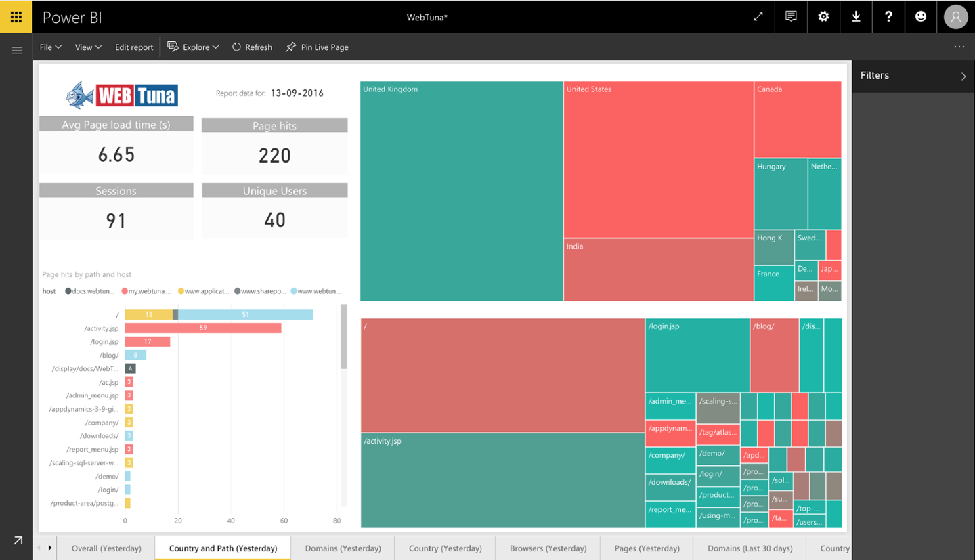Open user account avatar
This screenshot has width=975, height=560.
tap(956, 17)
